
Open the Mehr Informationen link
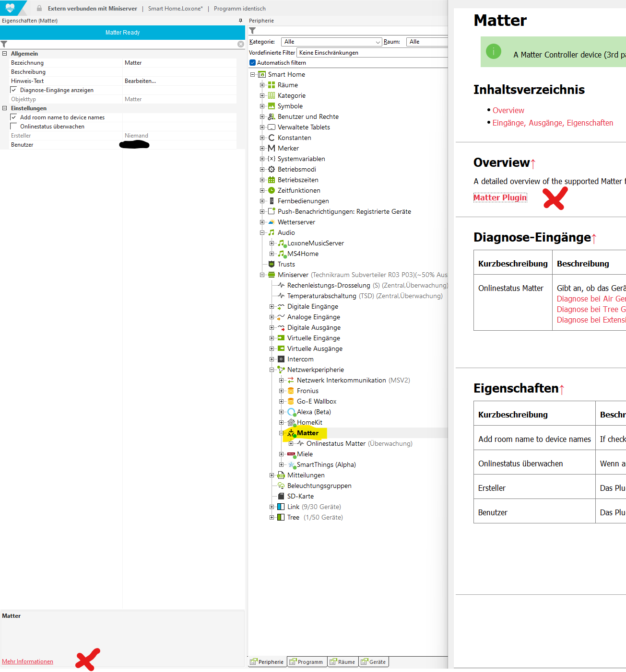[27, 661]
